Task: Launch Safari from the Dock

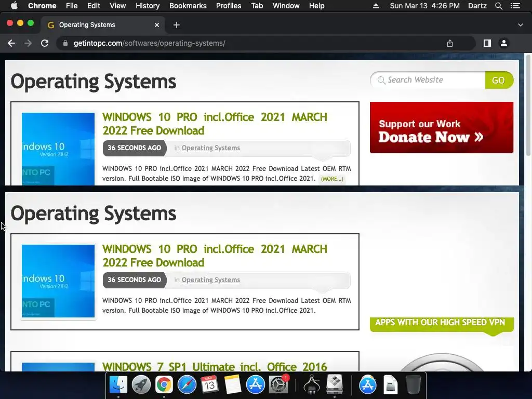Action: (x=187, y=385)
